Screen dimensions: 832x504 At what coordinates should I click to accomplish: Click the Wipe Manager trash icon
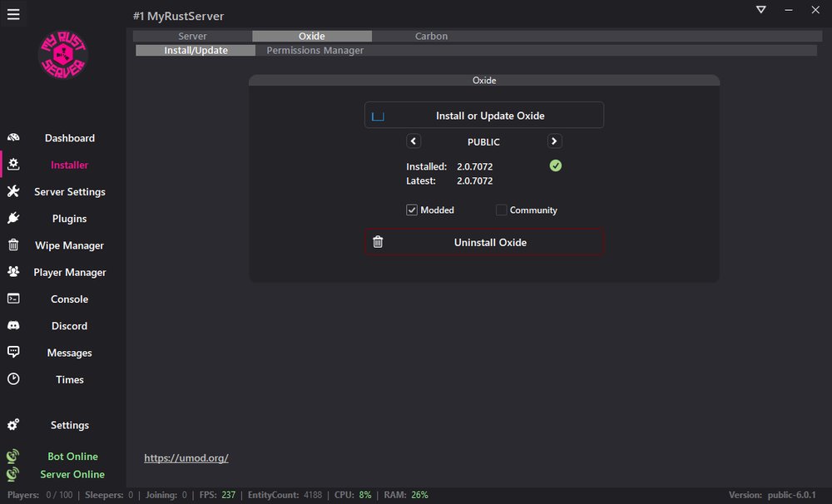(x=13, y=245)
